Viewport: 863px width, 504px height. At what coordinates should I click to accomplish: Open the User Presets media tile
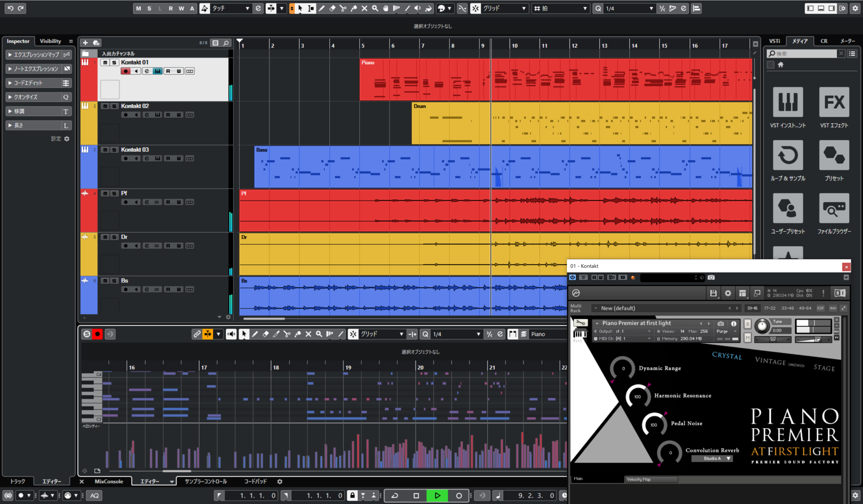pos(788,208)
